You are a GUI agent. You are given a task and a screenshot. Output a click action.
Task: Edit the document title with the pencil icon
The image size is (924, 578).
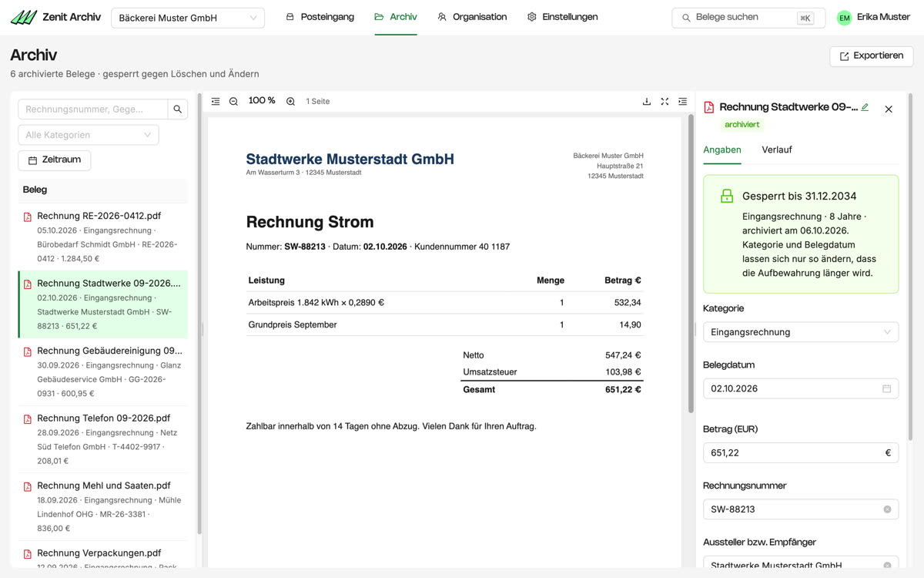point(865,108)
